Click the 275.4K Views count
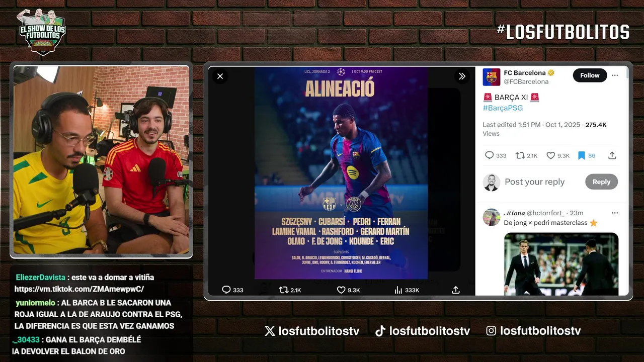The height and width of the screenshot is (362, 644). click(544, 129)
